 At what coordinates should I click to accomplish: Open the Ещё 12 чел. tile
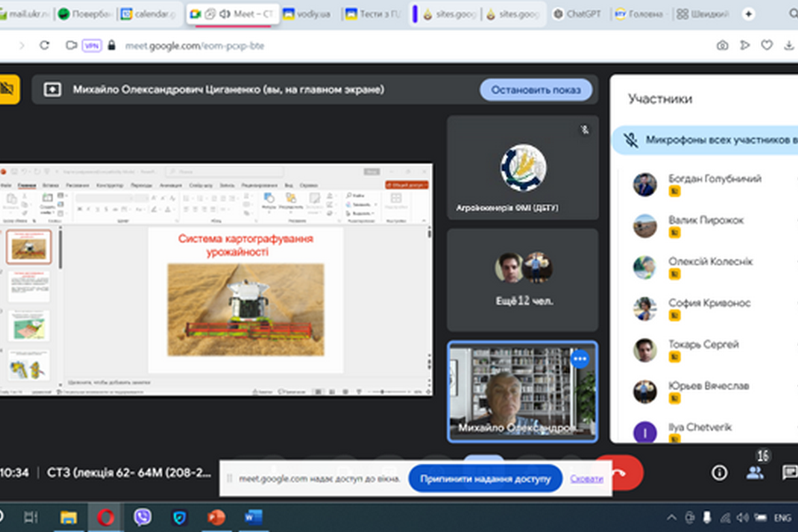[x=522, y=280]
